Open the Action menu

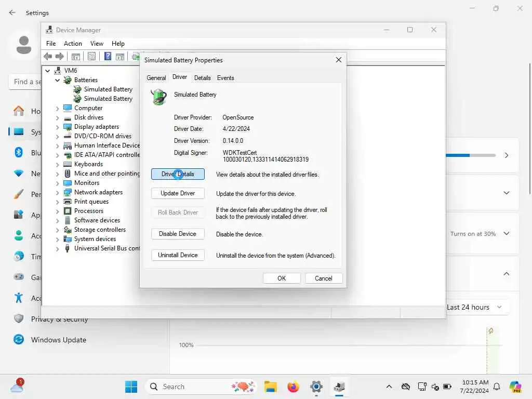[73, 44]
